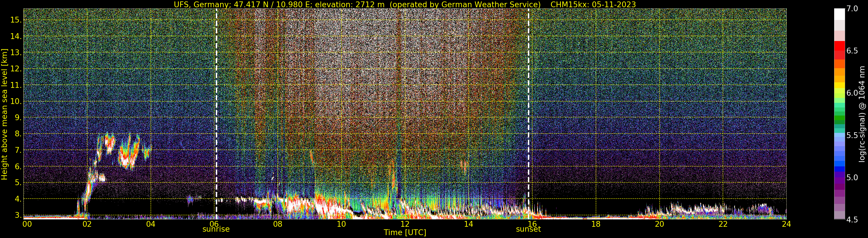
Task: Click the height axis tick '14.'
Action: pos(16,36)
